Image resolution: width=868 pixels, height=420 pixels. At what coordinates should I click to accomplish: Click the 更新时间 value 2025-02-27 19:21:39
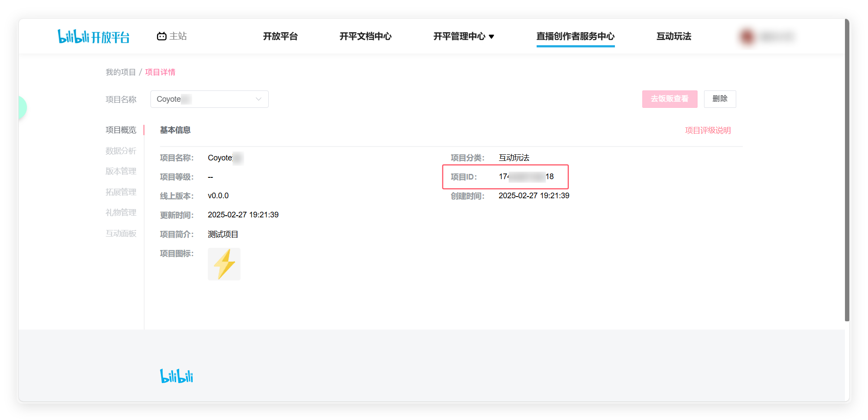point(243,215)
